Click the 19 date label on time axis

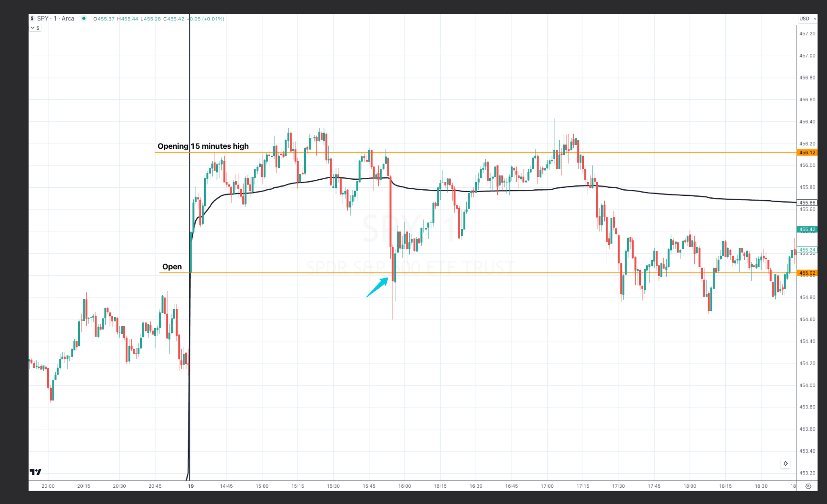tap(191, 486)
